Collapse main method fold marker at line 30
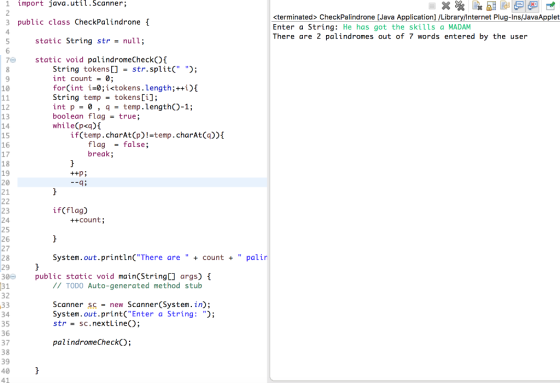Viewport: 560px width, 383px height. (13, 277)
